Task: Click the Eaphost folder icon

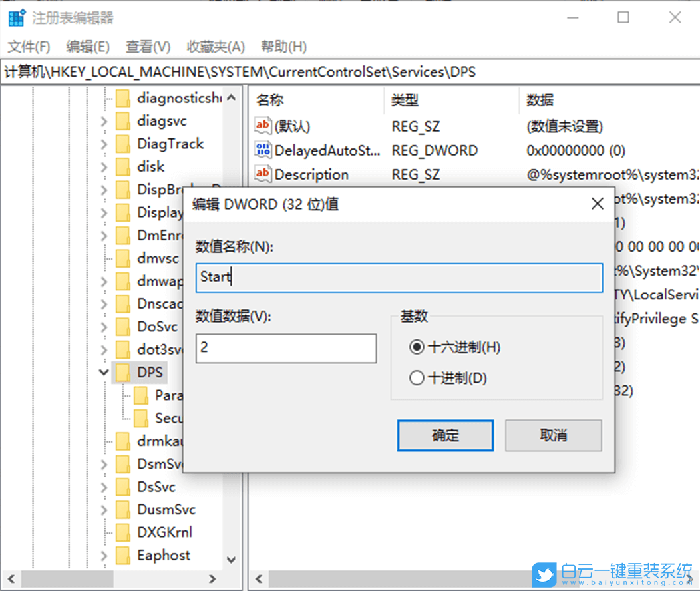Action: 124,555
